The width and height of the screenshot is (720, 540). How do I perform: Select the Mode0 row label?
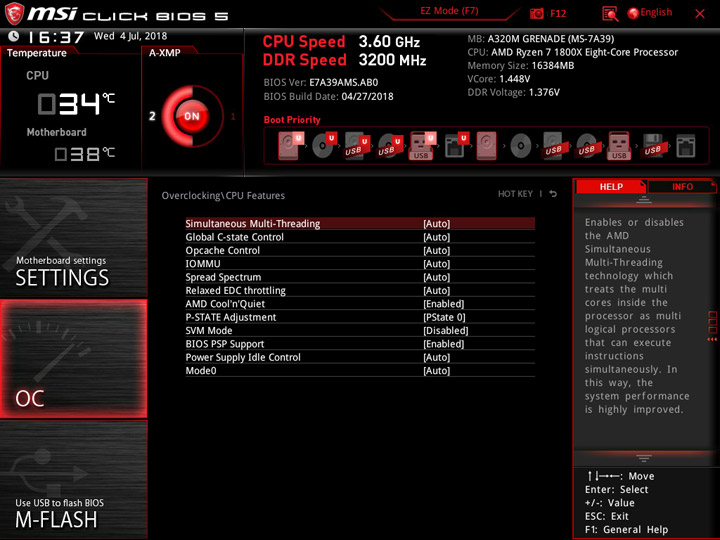201,370
